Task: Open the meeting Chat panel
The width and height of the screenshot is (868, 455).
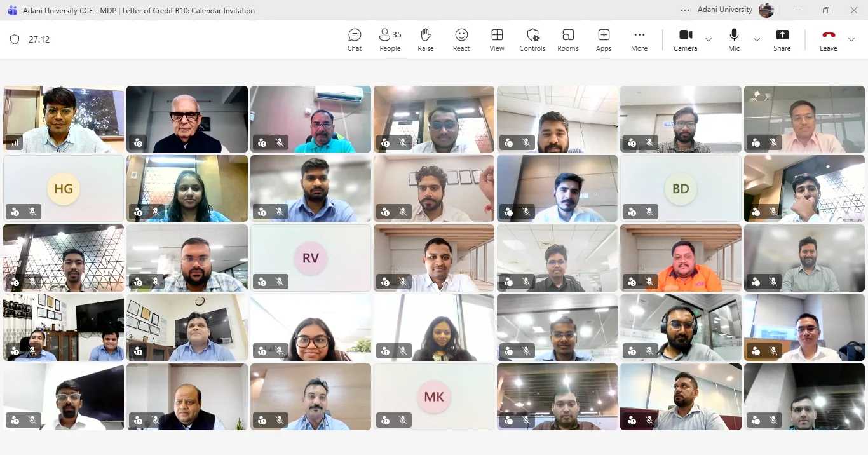Action: (355, 39)
